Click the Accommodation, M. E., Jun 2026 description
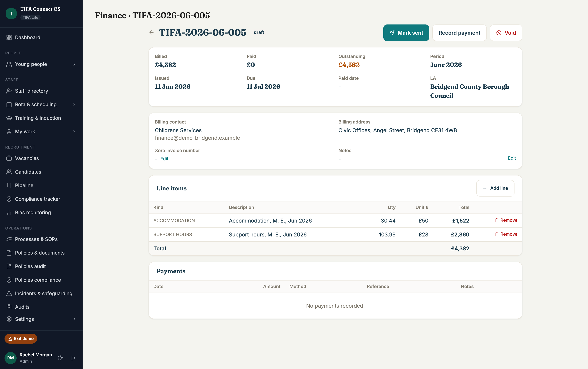This screenshot has width=588, height=369. click(x=270, y=220)
